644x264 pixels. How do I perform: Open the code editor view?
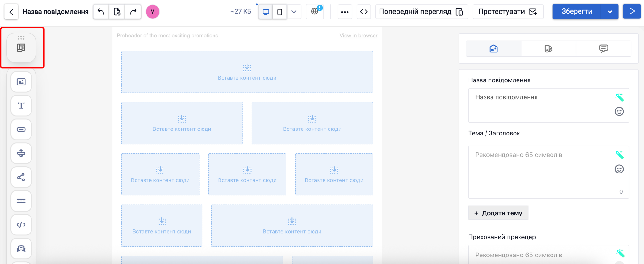point(364,12)
